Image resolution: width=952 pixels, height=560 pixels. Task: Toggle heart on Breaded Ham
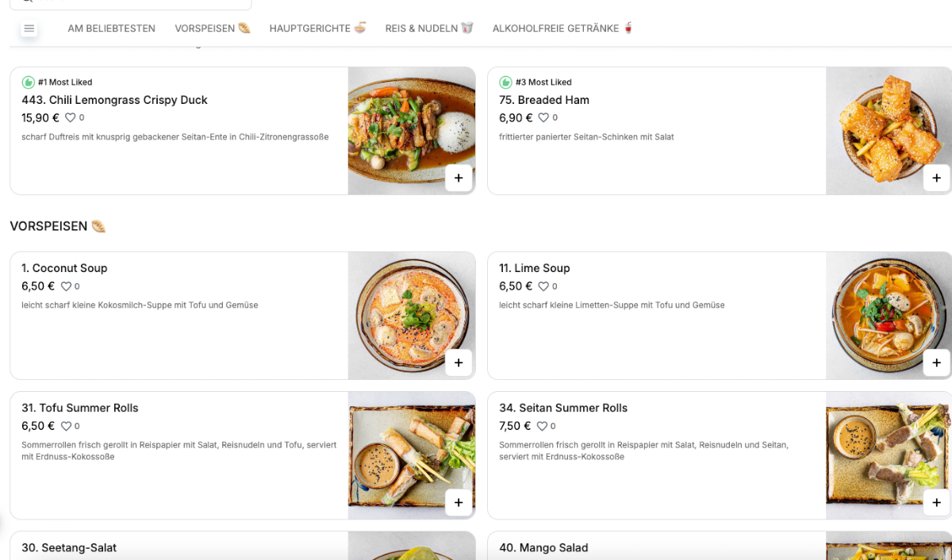[543, 117]
